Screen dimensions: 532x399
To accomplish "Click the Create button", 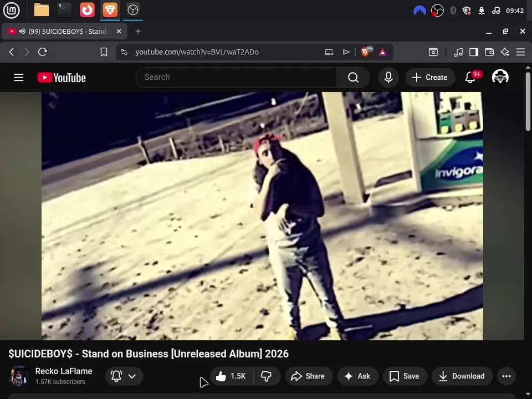I will 430,78.
